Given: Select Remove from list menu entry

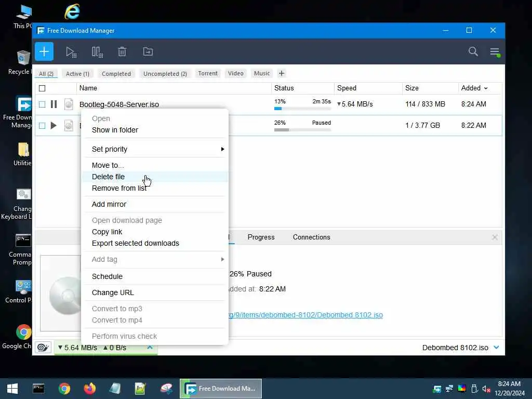Looking at the screenshot, I should tap(155, 188).
